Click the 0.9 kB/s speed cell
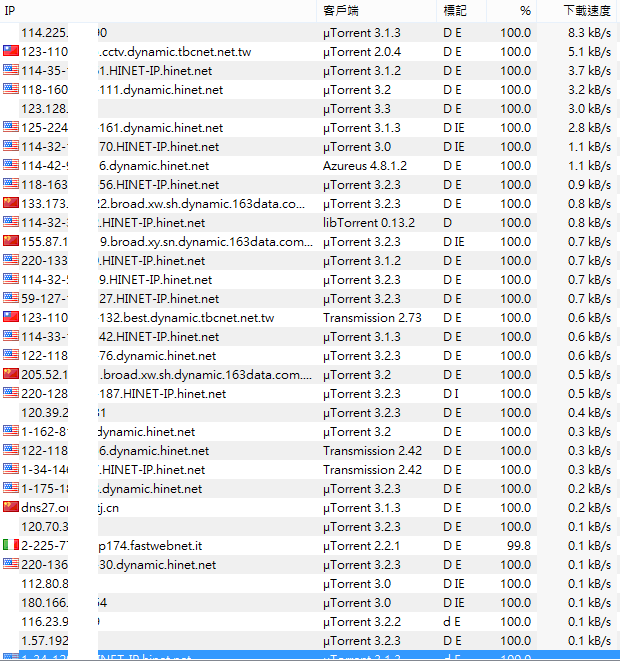620x661 pixels. pyautogui.click(x=589, y=185)
